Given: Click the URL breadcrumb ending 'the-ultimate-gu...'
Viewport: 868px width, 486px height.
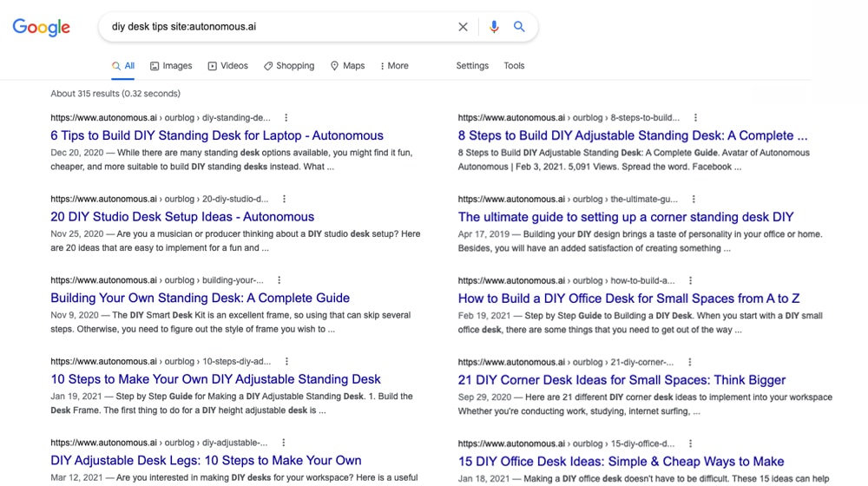Looking at the screenshot, I should [568, 200].
